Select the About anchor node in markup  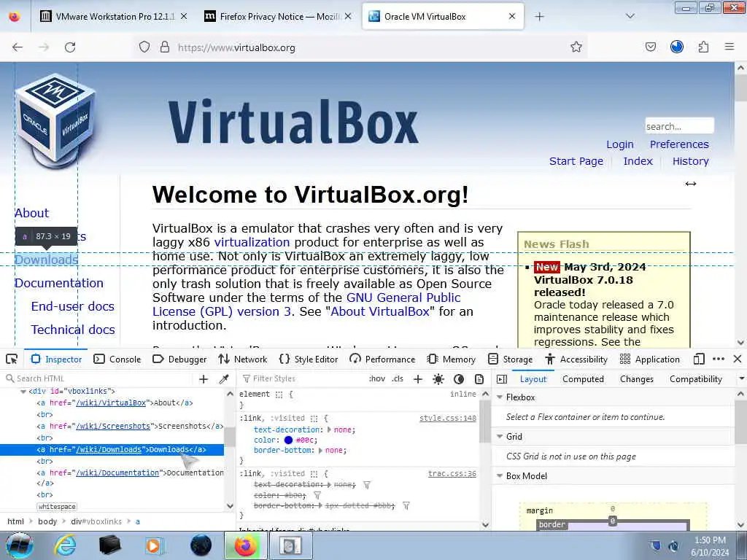(115, 402)
